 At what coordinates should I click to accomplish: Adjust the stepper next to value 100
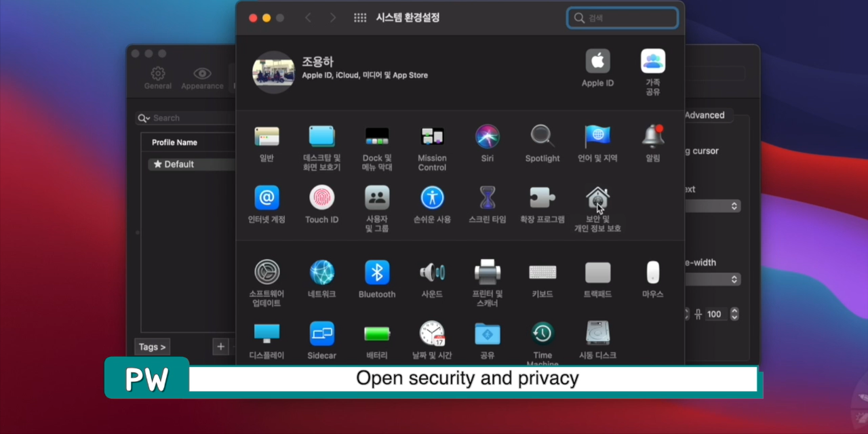click(734, 314)
